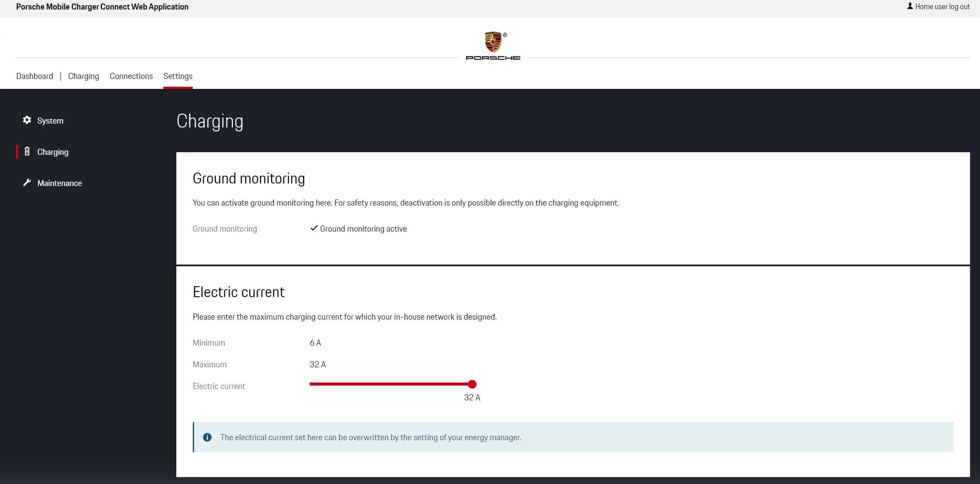The image size is (980, 484).
Task: Click the ground monitoring active checkmark
Action: coord(314,228)
